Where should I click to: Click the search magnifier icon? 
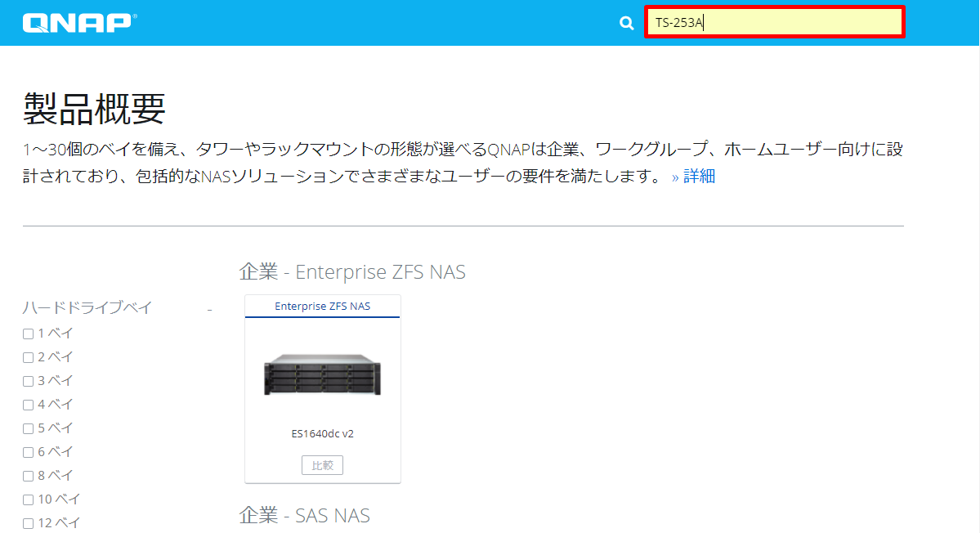(x=626, y=23)
